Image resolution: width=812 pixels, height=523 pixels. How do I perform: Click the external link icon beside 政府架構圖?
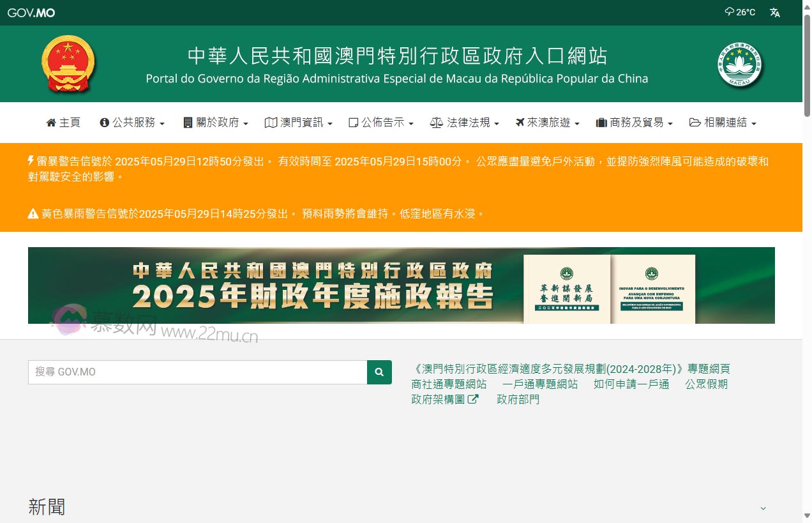pos(474,398)
